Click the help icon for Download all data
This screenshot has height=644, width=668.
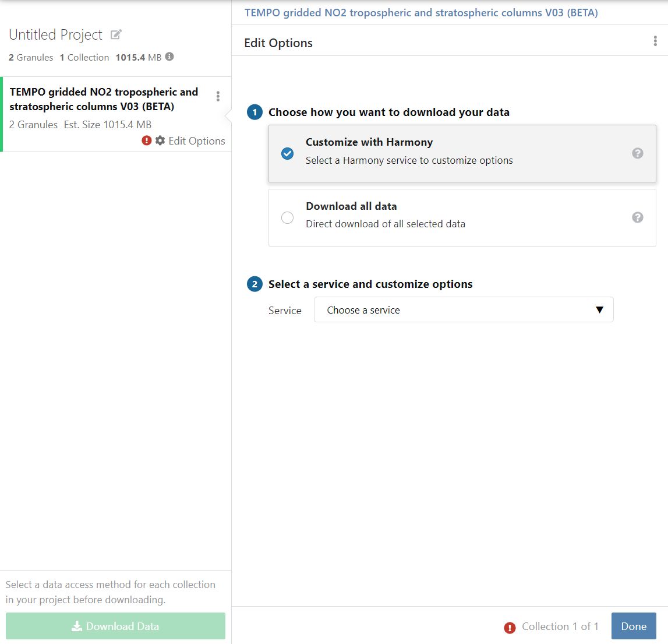(638, 217)
